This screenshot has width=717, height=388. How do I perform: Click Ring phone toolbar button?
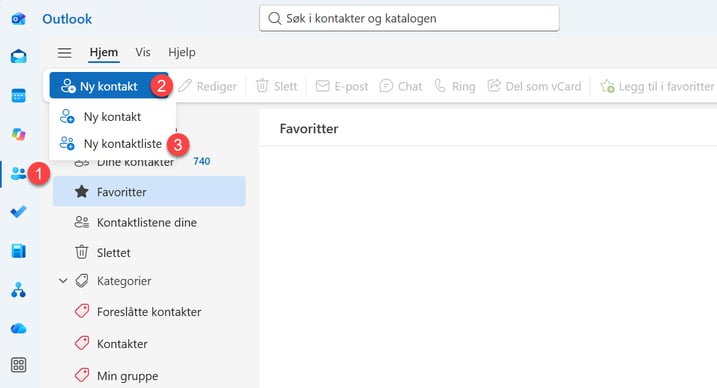455,86
